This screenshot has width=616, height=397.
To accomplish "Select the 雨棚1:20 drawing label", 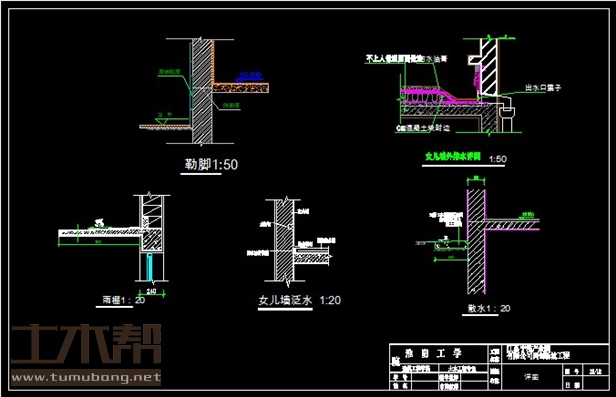I will click(124, 300).
